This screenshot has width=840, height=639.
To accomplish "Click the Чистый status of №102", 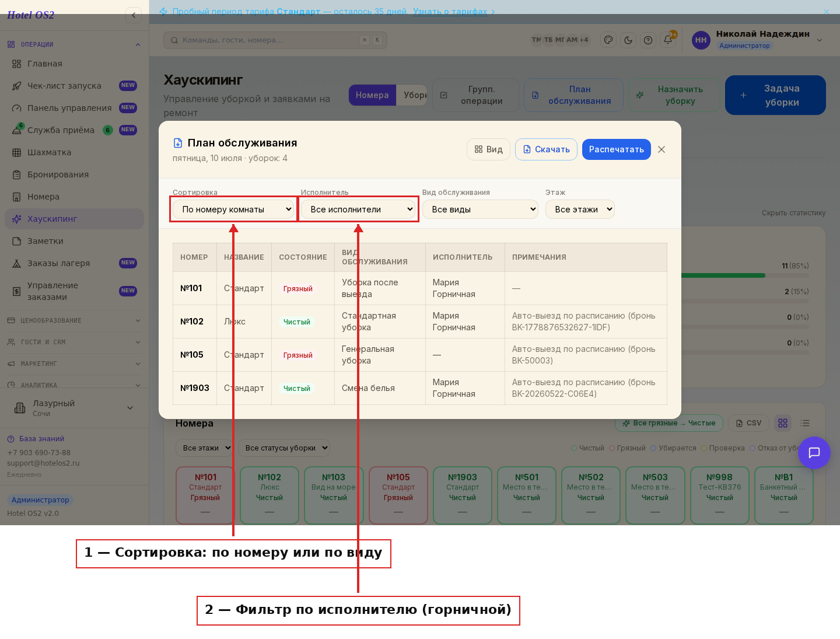I will pyautogui.click(x=297, y=322).
